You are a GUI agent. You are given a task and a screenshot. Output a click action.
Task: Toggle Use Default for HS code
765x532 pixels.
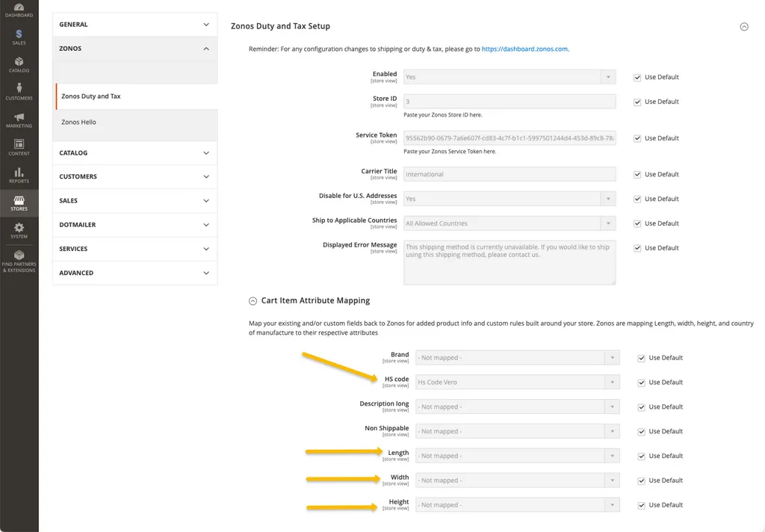pos(641,383)
